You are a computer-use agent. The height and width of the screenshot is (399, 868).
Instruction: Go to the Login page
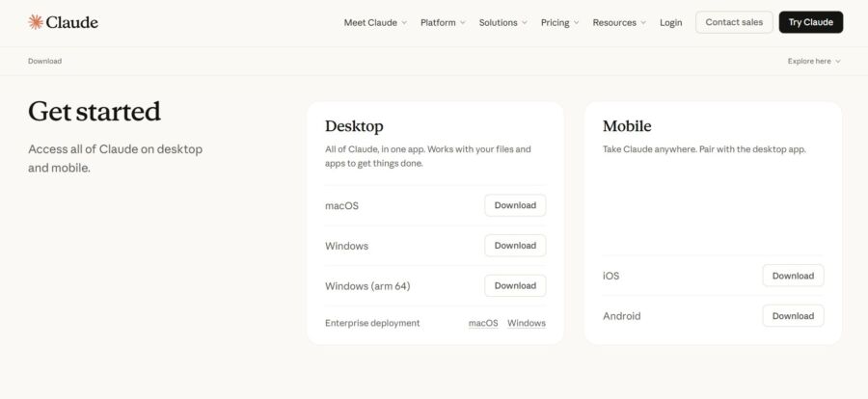point(671,23)
